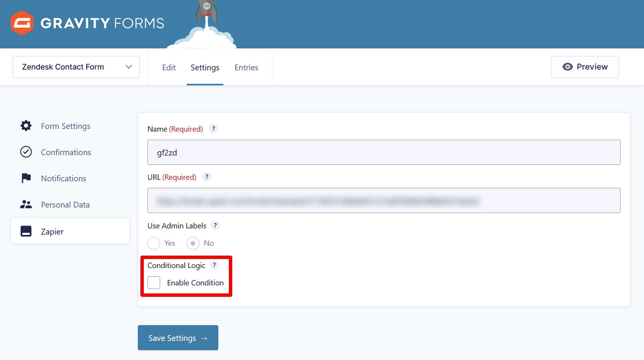Switch to the Settings tab
The image size is (644, 360).
tap(205, 67)
